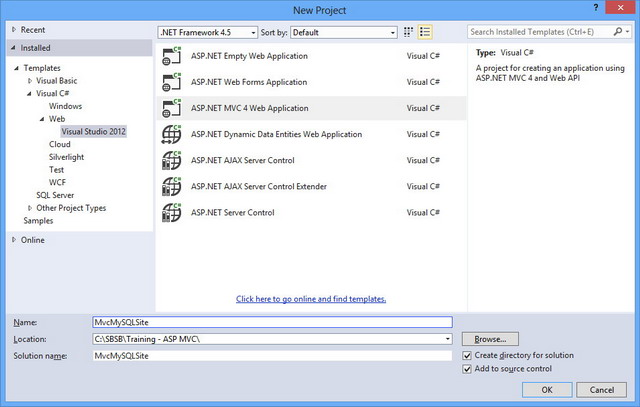The image size is (640, 407).
Task: Switch to the list view button
Action: (x=426, y=32)
